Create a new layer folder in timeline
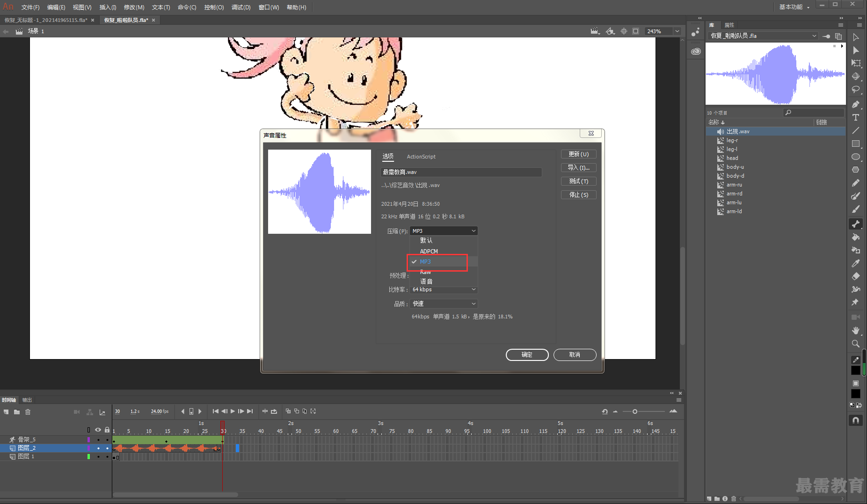 pyautogui.click(x=17, y=412)
